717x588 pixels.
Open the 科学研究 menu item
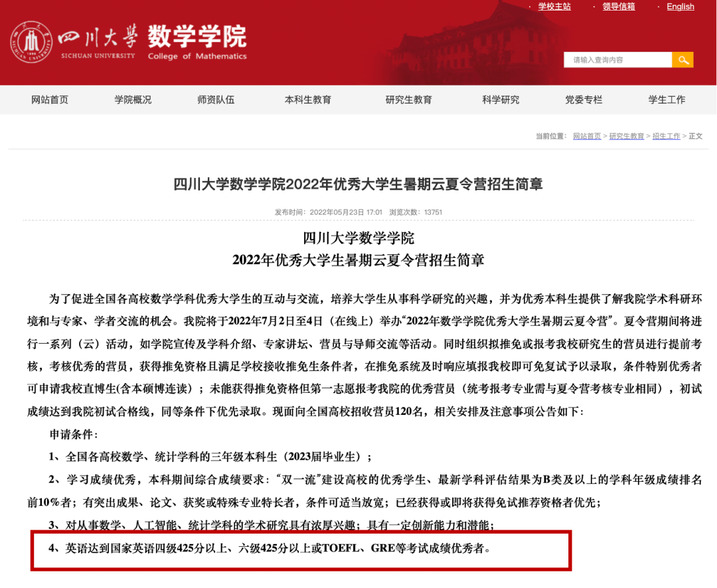coord(501,100)
